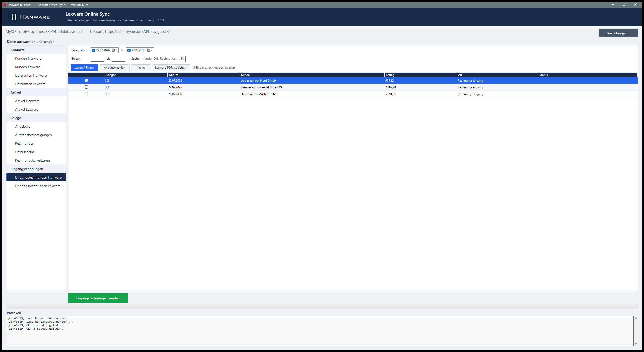Viewport: 644px width, 352px height.
Task: Click the Belege group header
Action: (36, 118)
